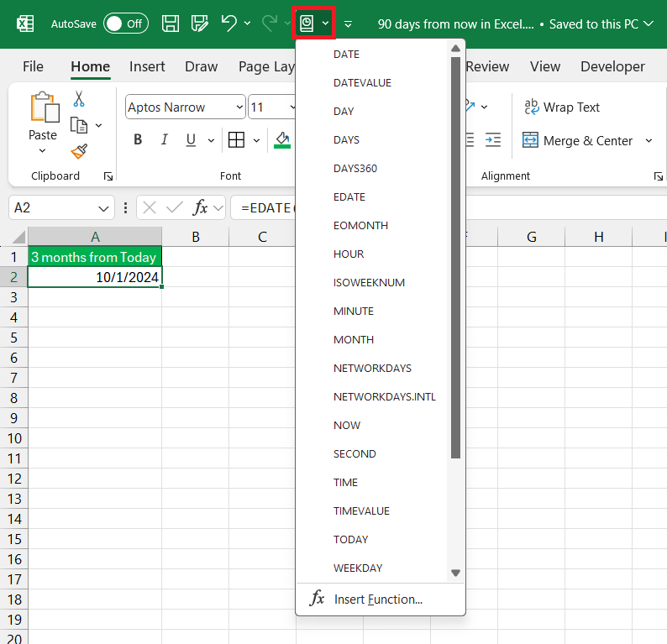Open Merge & Center dropdown arrow
This screenshot has width=667, height=644.
point(649,140)
